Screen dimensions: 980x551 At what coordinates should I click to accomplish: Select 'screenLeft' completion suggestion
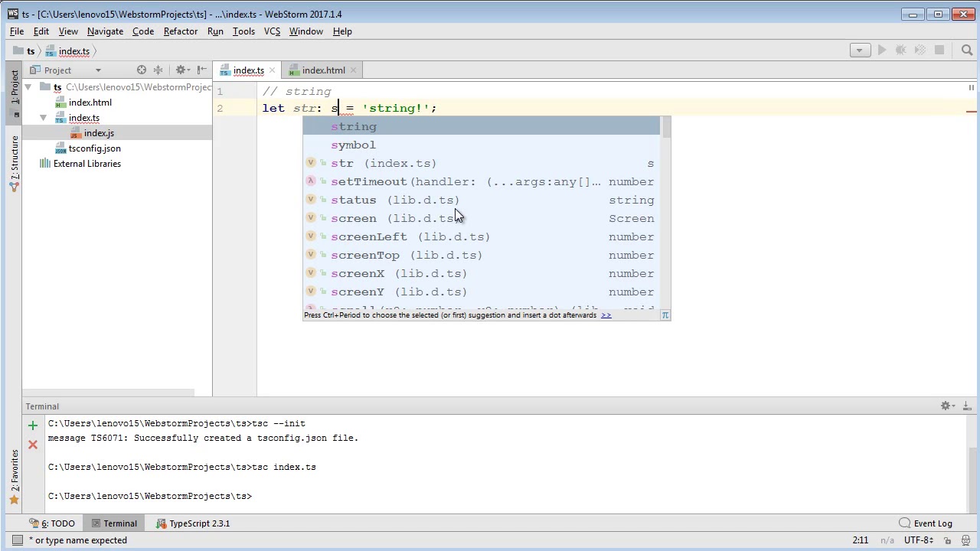pyautogui.click(x=481, y=236)
